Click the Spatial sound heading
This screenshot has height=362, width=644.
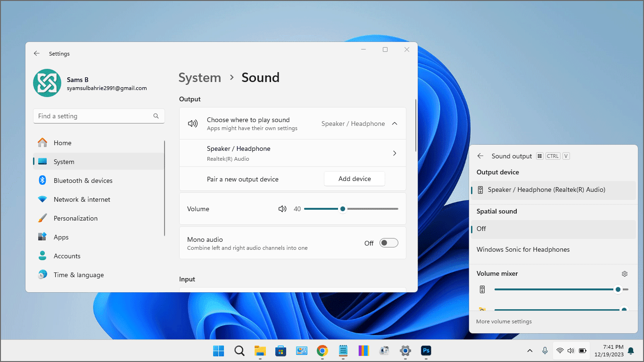(496, 211)
